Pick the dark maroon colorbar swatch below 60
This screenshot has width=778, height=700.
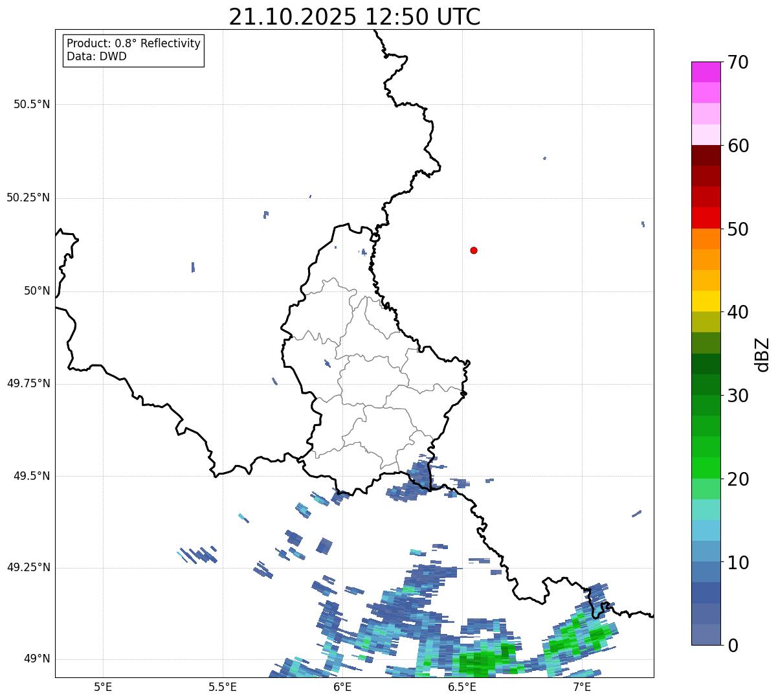coord(706,155)
